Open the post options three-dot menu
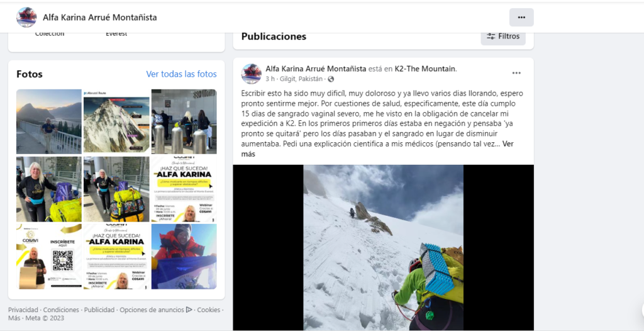 516,73
